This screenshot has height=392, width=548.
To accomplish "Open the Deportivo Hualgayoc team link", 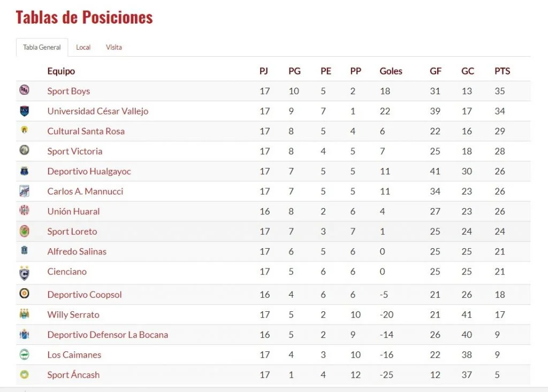I will 89,172.
